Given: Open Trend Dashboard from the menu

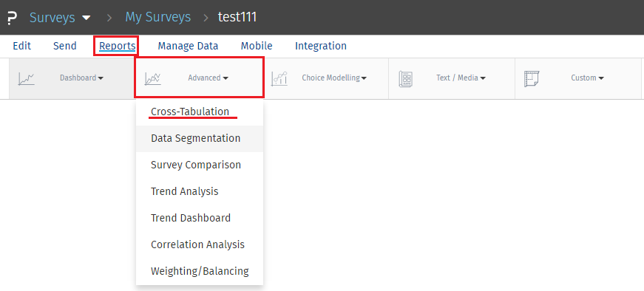Looking at the screenshot, I should (200, 218).
